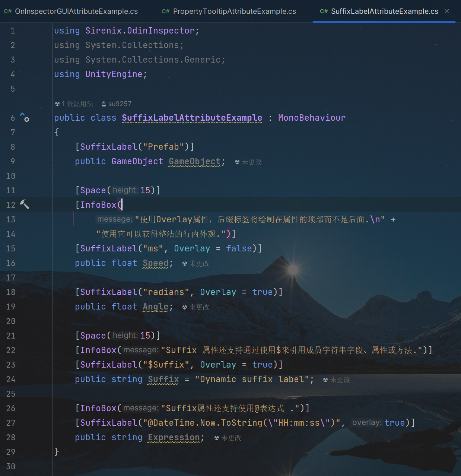The height and width of the screenshot is (476, 461).
Task: Click the Unity icon beside the GameObject field
Action: point(237,162)
